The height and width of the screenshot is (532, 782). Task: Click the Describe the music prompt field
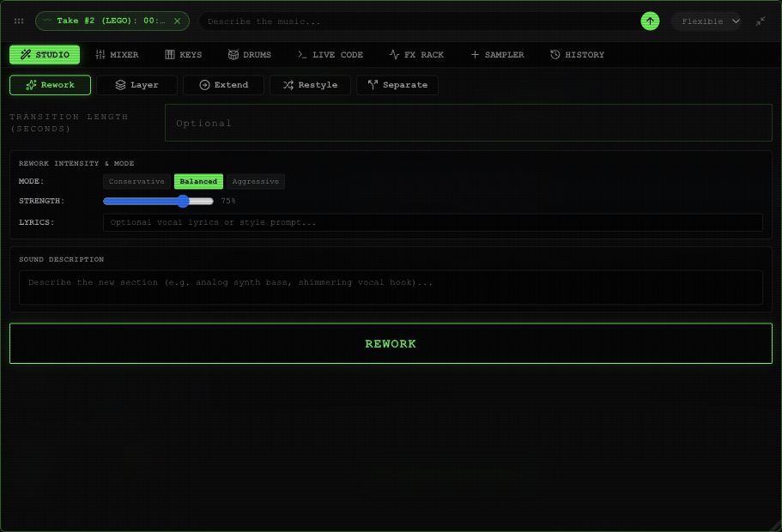tap(419, 21)
